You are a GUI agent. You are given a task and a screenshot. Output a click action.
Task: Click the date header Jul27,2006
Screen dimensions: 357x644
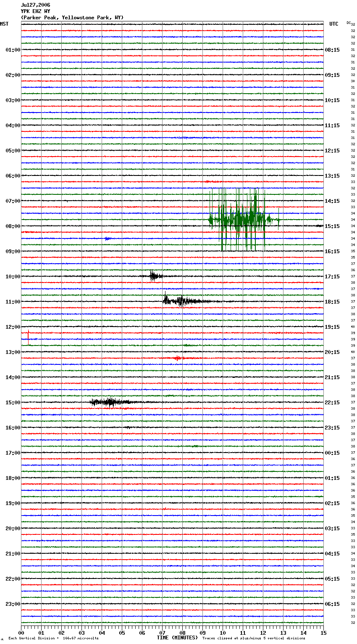35,5
